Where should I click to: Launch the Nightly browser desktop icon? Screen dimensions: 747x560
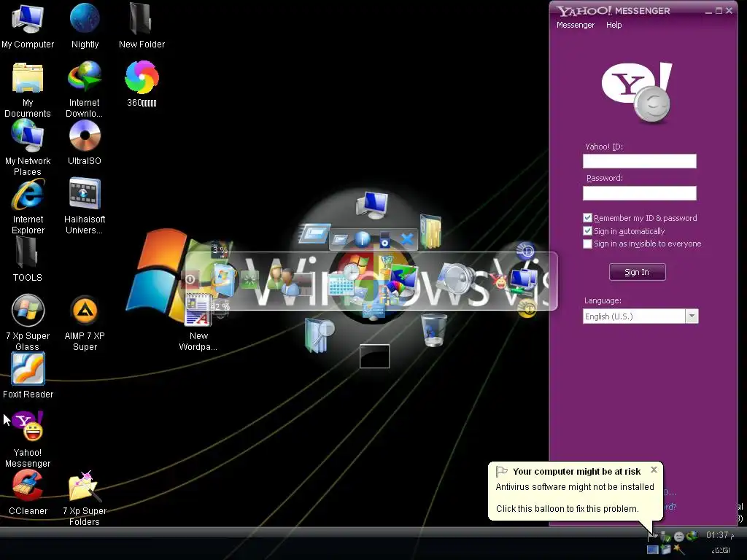[85, 26]
